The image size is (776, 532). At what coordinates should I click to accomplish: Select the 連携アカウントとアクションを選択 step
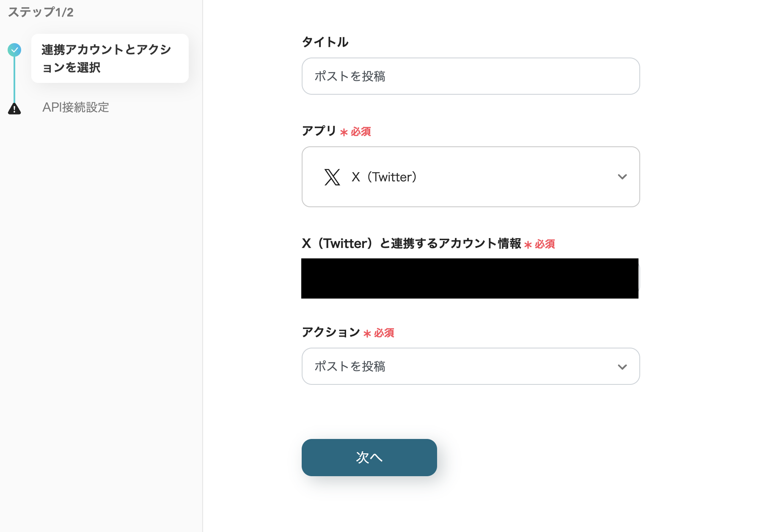click(x=110, y=58)
